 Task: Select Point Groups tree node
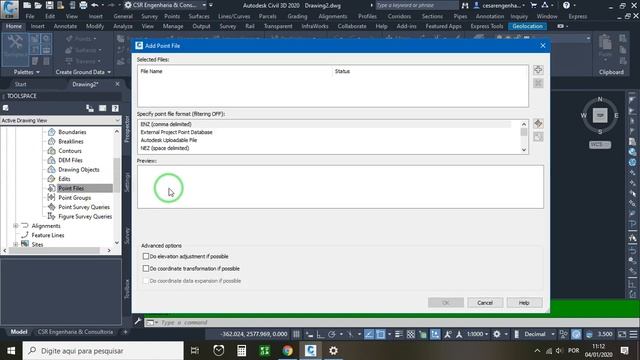pos(75,198)
